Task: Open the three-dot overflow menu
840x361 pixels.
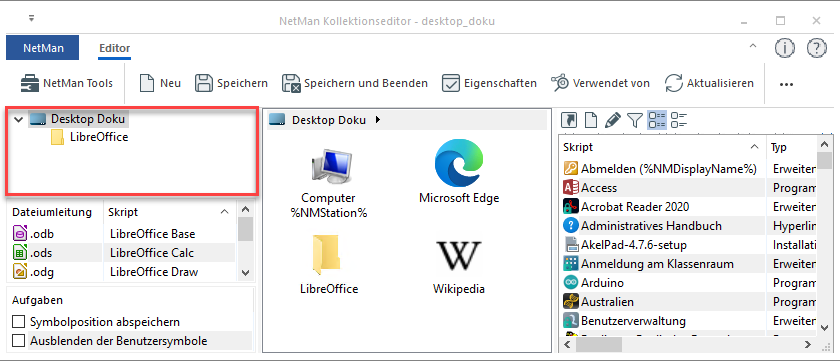Action: pos(786,84)
